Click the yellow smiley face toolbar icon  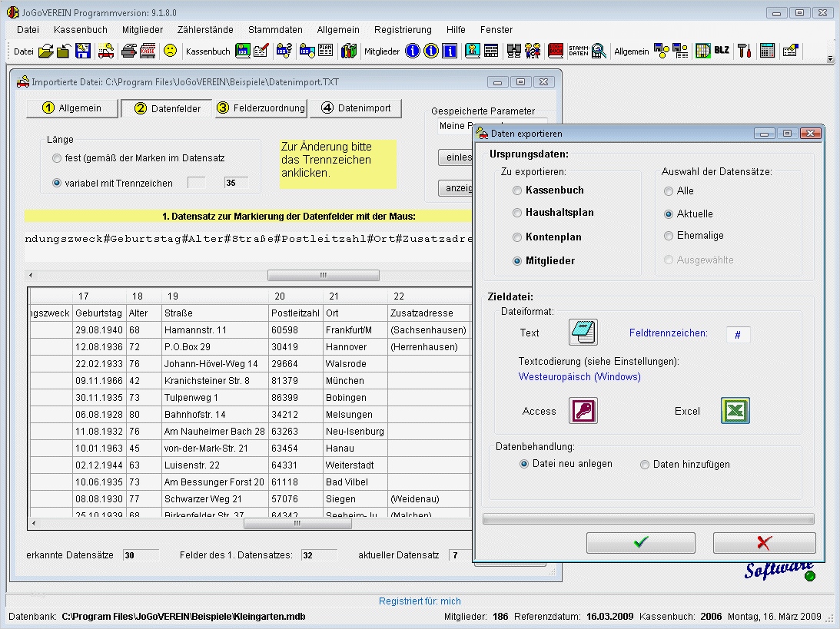(x=170, y=51)
